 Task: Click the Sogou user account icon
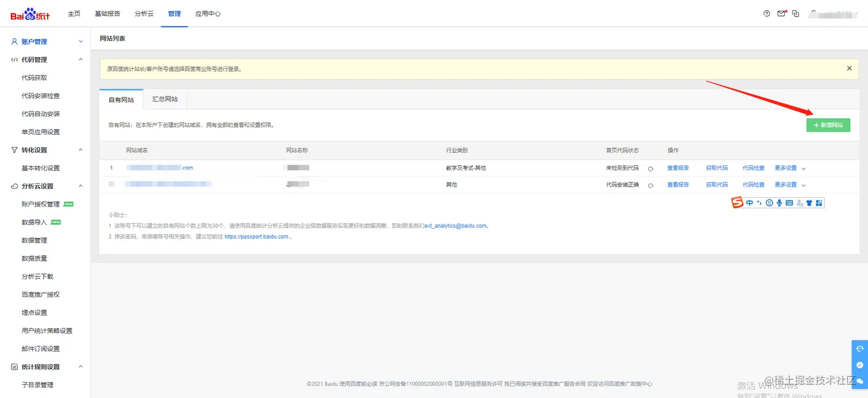click(800, 202)
